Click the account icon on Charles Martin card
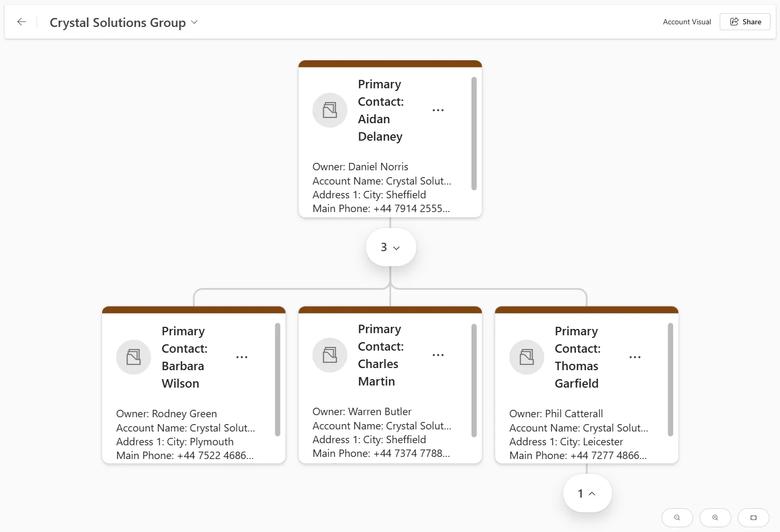This screenshot has height=532, width=780. [330, 355]
